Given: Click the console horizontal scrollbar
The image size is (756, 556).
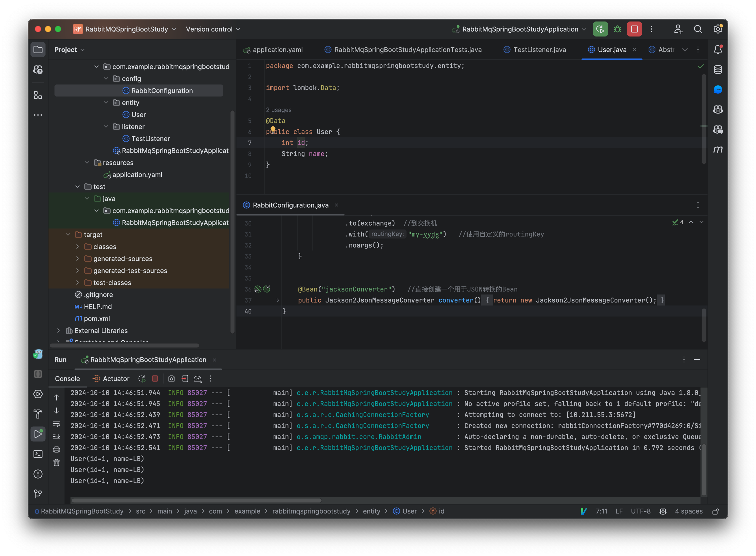Looking at the screenshot, I should [x=197, y=500].
